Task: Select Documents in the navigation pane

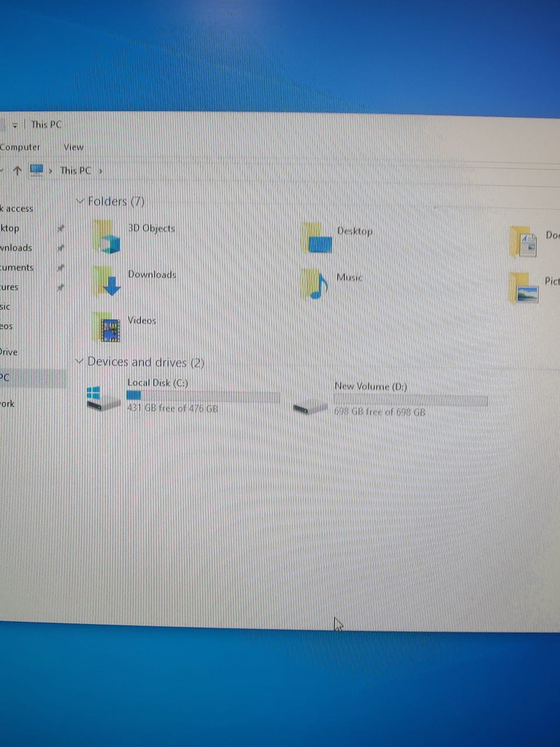Action: pyautogui.click(x=17, y=267)
